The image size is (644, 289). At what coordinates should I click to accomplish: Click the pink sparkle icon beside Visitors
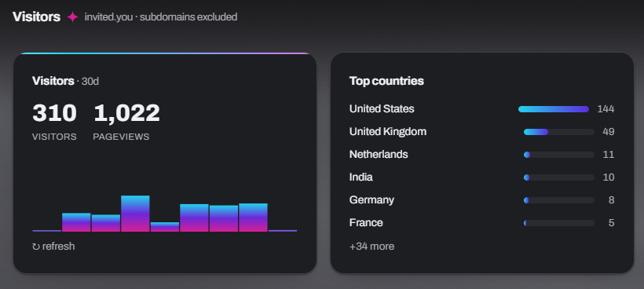point(73,16)
